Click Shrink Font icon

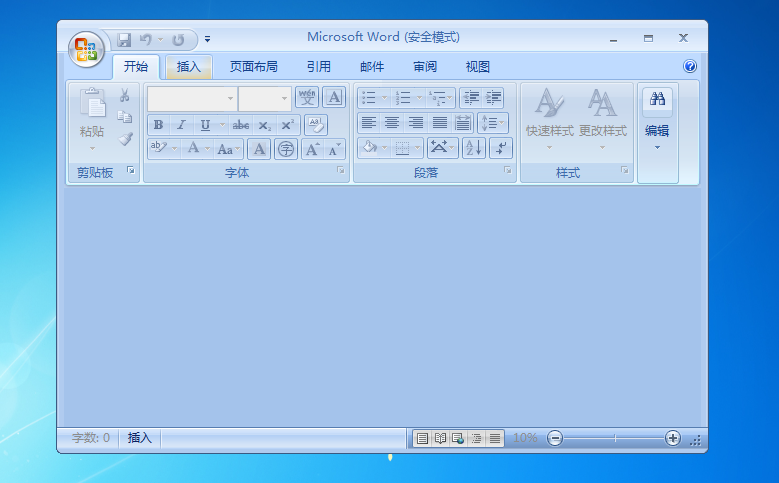coord(335,149)
